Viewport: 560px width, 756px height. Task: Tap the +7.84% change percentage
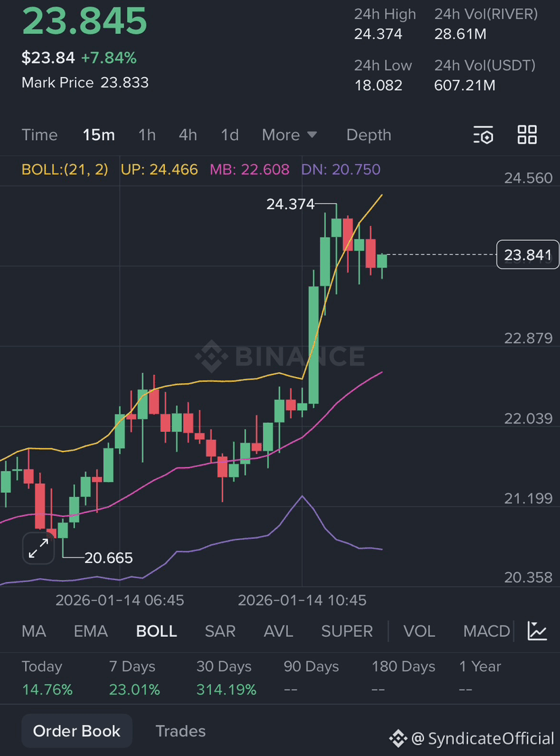pyautogui.click(x=109, y=58)
